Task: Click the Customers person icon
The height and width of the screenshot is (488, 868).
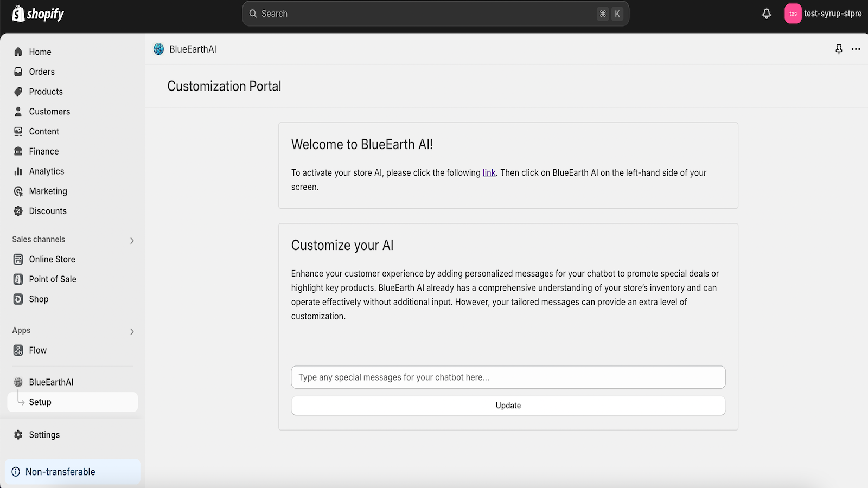Action: 18,112
